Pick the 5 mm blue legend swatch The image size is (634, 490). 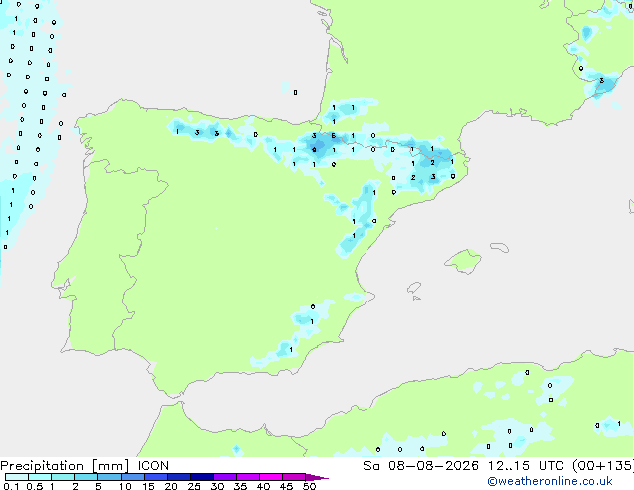click(109, 477)
